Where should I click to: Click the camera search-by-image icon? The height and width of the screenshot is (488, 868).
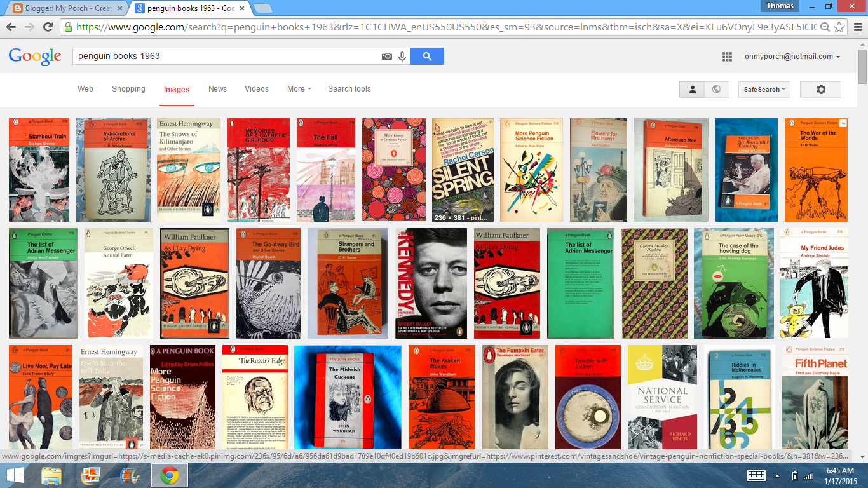(x=386, y=57)
